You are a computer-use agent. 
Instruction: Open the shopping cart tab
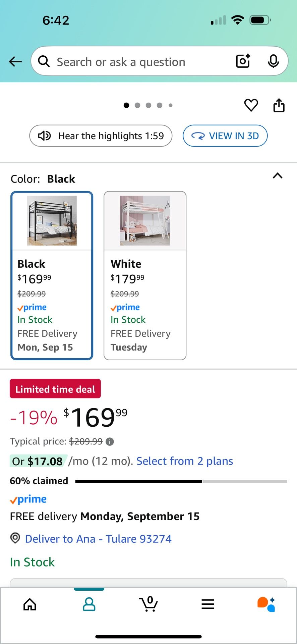(148, 604)
